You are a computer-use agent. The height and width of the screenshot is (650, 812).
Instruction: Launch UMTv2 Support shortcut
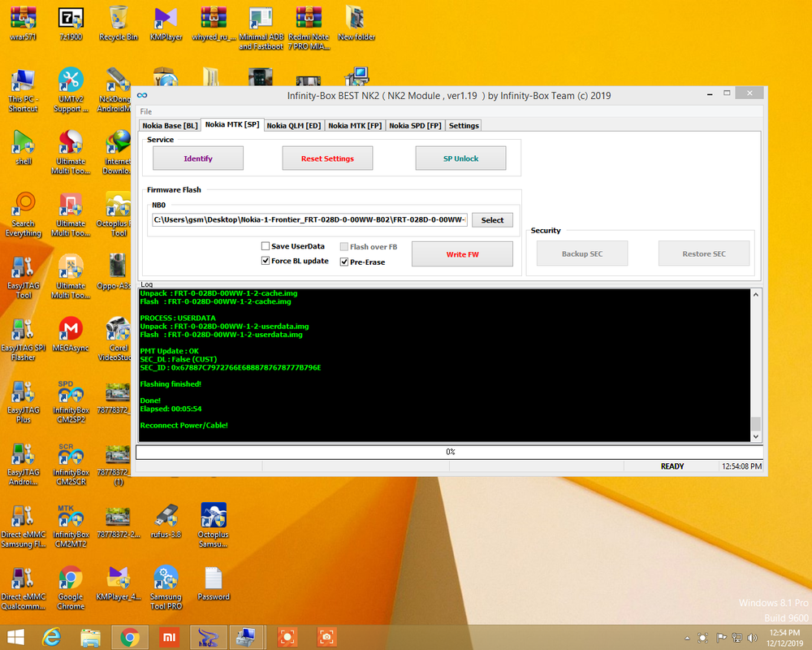coord(71,89)
